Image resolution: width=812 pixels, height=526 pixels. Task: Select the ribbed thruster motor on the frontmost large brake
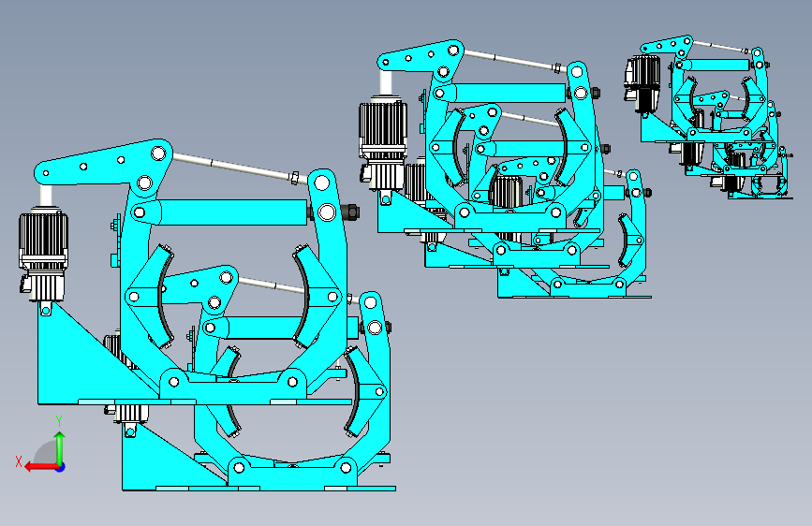coord(43,254)
